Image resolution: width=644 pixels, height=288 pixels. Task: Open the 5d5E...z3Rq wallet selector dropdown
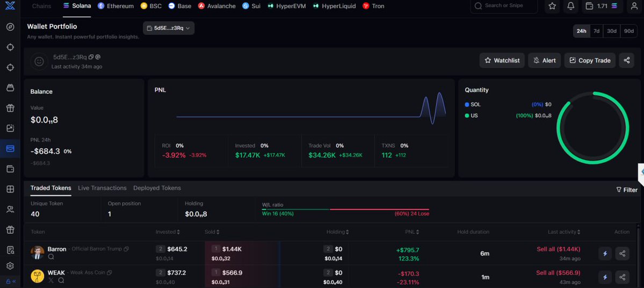(169, 28)
